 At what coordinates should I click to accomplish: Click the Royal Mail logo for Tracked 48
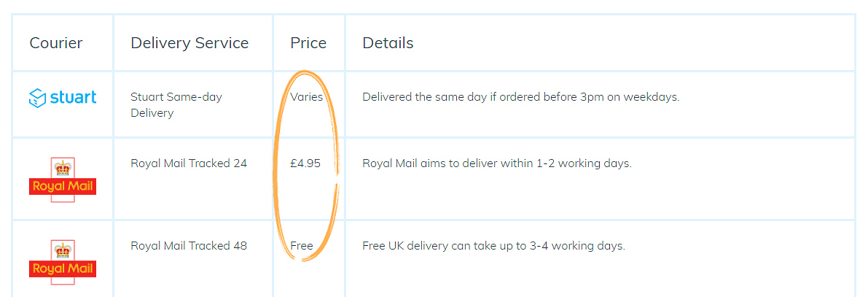tap(63, 262)
